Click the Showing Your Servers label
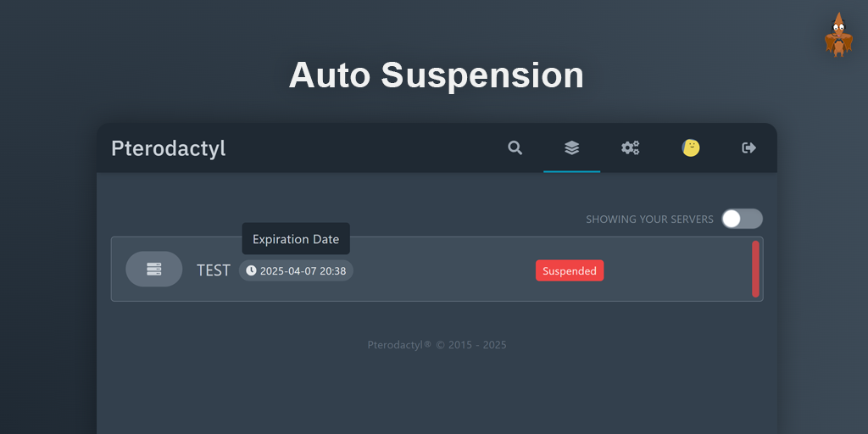Viewport: 868px width, 434px height. pos(649,220)
